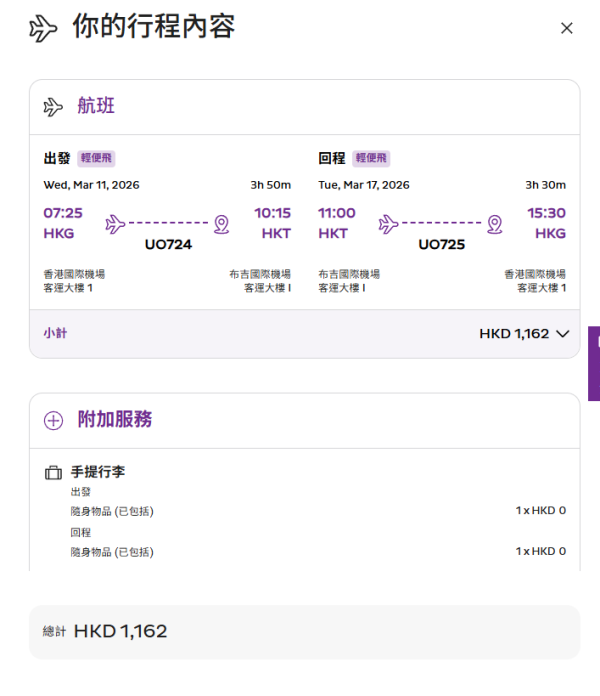This screenshot has height=696, width=600.
Task: Click the airplane icon next to 航班 heading
Action: 53,107
